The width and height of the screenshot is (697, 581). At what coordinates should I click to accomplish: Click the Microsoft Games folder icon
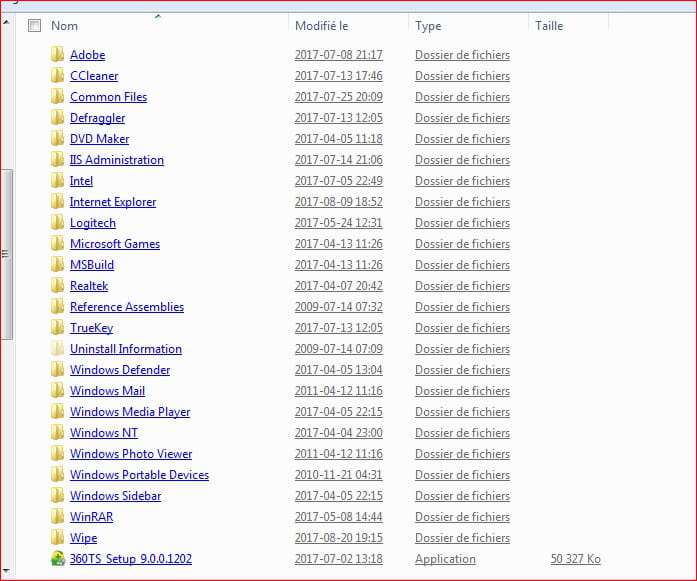point(57,244)
